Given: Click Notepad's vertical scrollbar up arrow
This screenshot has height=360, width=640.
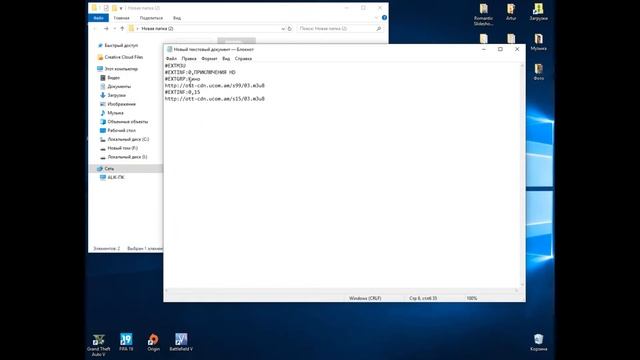Looking at the screenshot, I should pyautogui.click(x=522, y=65).
